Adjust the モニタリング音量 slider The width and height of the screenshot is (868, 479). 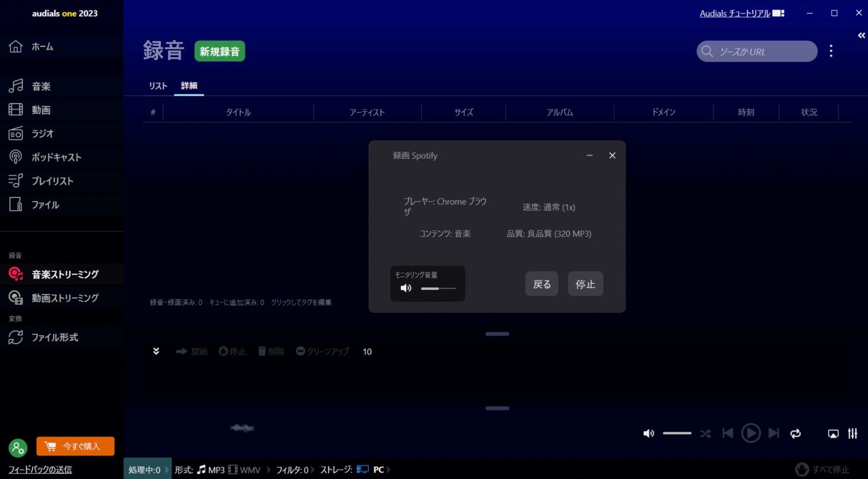438,289
